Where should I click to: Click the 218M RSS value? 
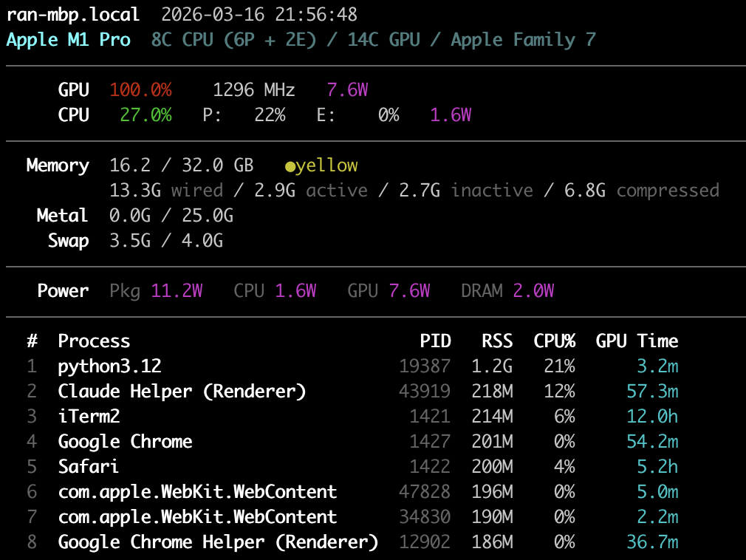pyautogui.click(x=492, y=392)
